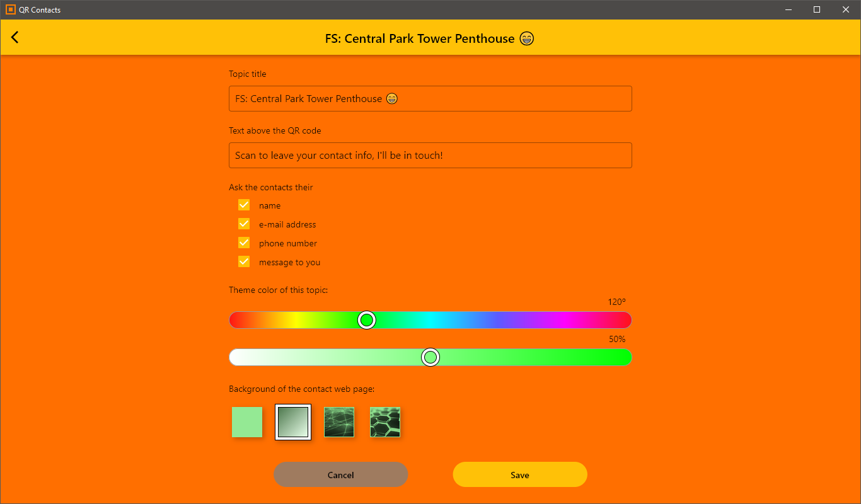Select the solid light green background thumbnail
The height and width of the screenshot is (504, 861).
(x=247, y=422)
